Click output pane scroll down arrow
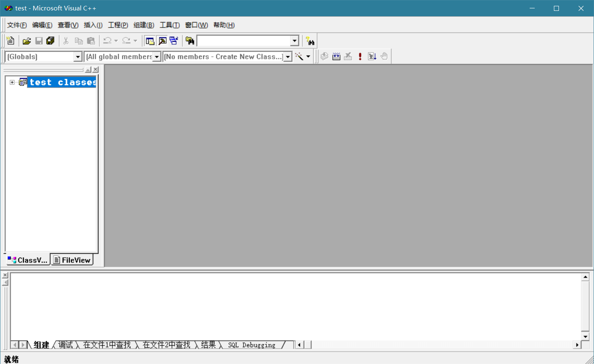The image size is (594, 364). (585, 336)
